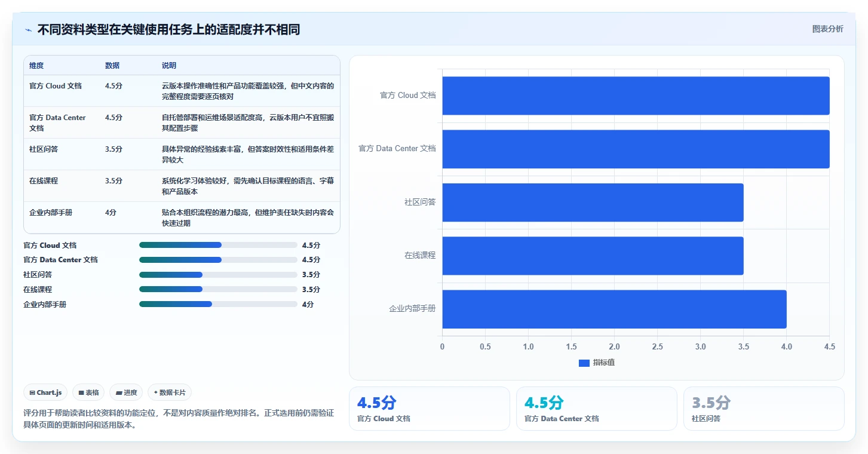Click the description starting 具体异常的经验线索

click(248, 155)
